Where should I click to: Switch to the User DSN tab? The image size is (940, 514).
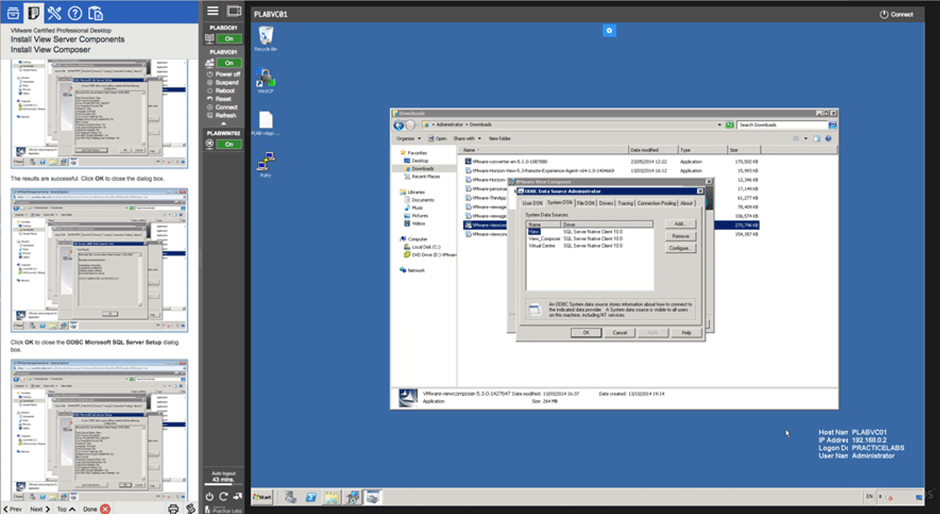pos(532,203)
